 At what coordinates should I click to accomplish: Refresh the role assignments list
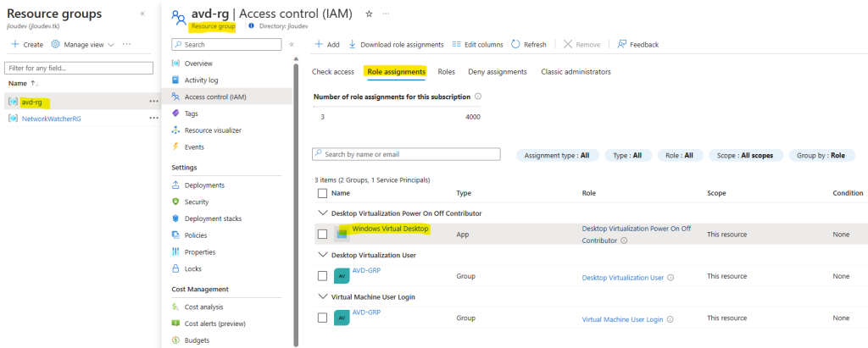(x=529, y=45)
